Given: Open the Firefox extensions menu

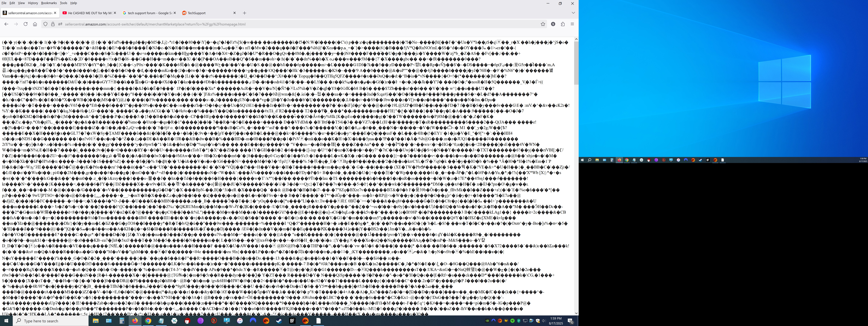Looking at the screenshot, I should [563, 24].
